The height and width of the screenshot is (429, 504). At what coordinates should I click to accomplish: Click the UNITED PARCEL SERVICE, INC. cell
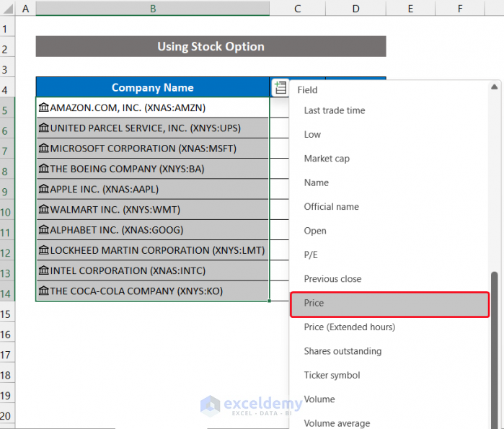pyautogui.click(x=153, y=128)
